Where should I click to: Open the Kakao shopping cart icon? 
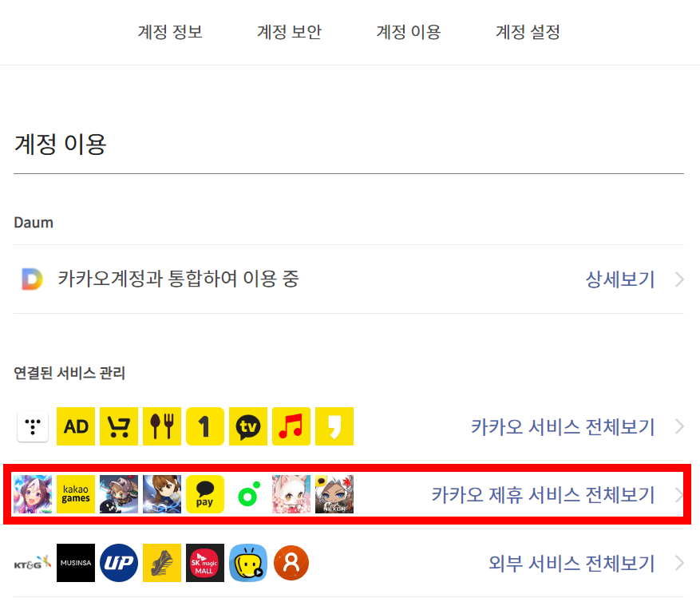tap(119, 426)
